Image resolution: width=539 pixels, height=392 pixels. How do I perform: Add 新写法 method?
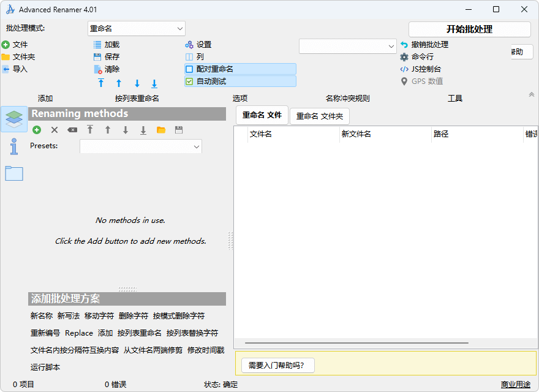tap(69, 315)
